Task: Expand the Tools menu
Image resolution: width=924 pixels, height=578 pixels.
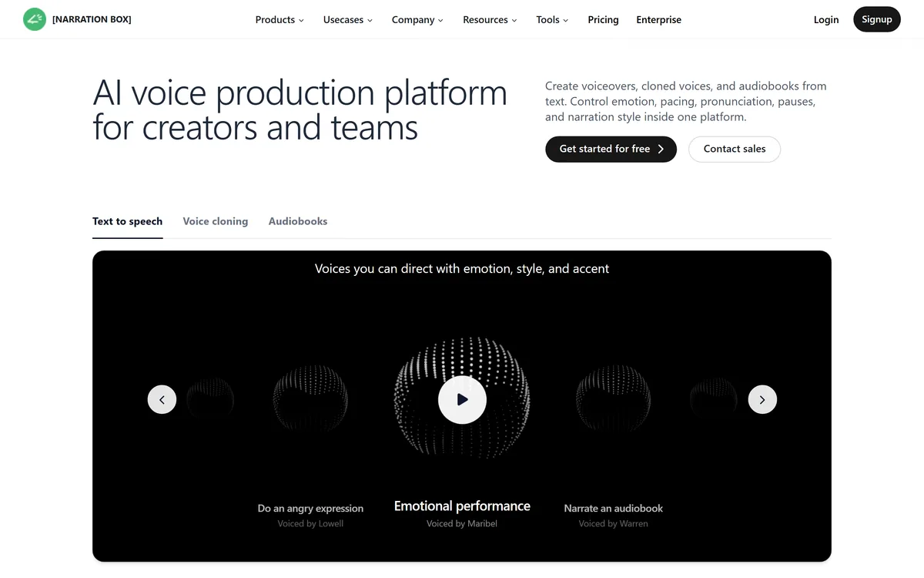Action: pos(552,20)
